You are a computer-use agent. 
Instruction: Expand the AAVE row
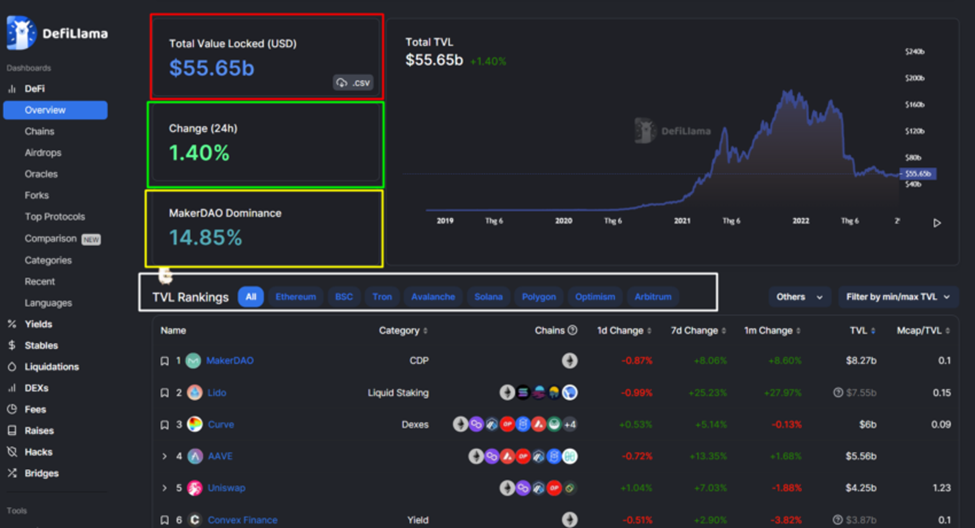(x=164, y=456)
